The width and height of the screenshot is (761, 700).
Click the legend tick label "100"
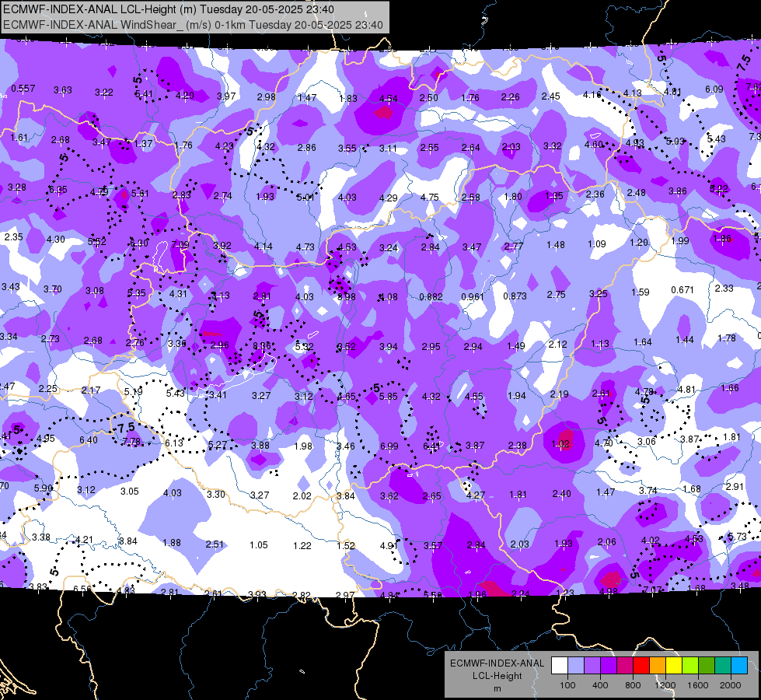567,685
